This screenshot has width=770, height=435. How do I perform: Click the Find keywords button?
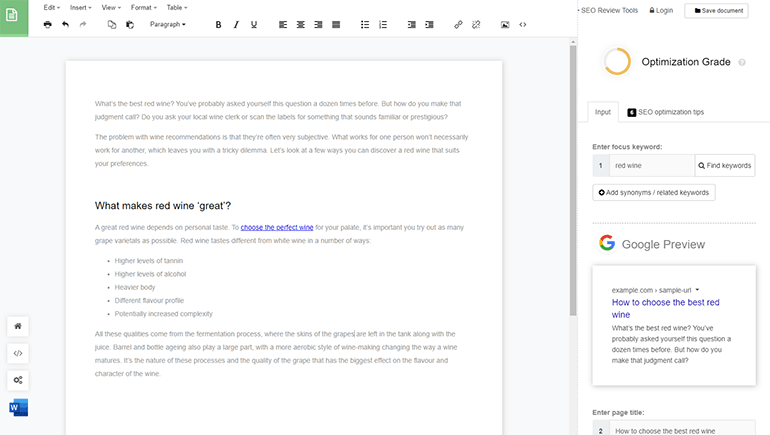point(724,165)
